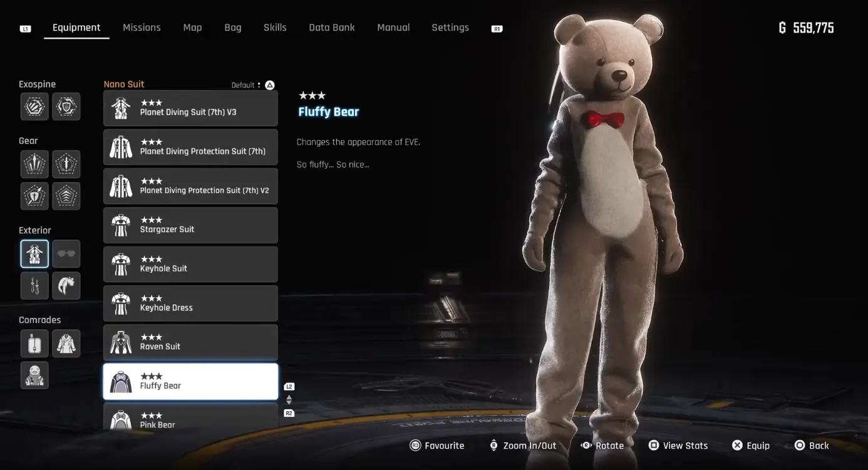Click the G 559,775 gold counter
Image resolution: width=868 pixels, height=470 pixels.
(x=806, y=28)
